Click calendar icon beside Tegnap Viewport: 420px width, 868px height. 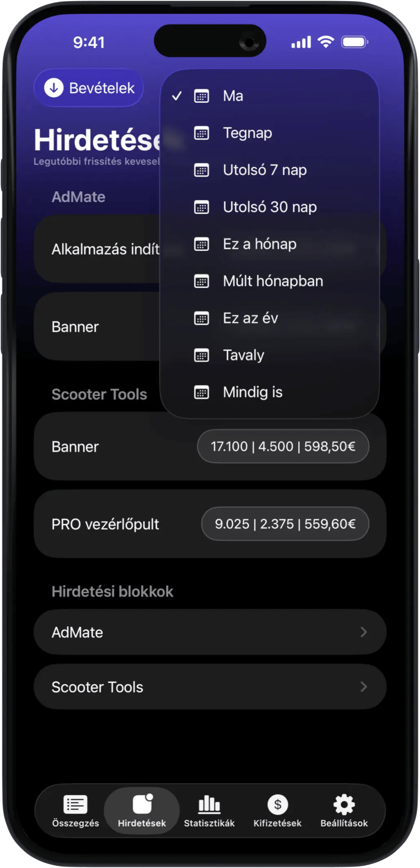pos(202,133)
